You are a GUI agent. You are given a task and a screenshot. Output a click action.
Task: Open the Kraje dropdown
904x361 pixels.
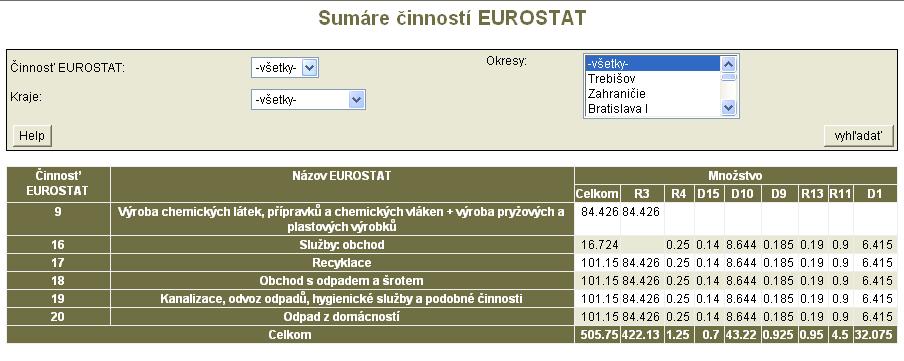308,100
